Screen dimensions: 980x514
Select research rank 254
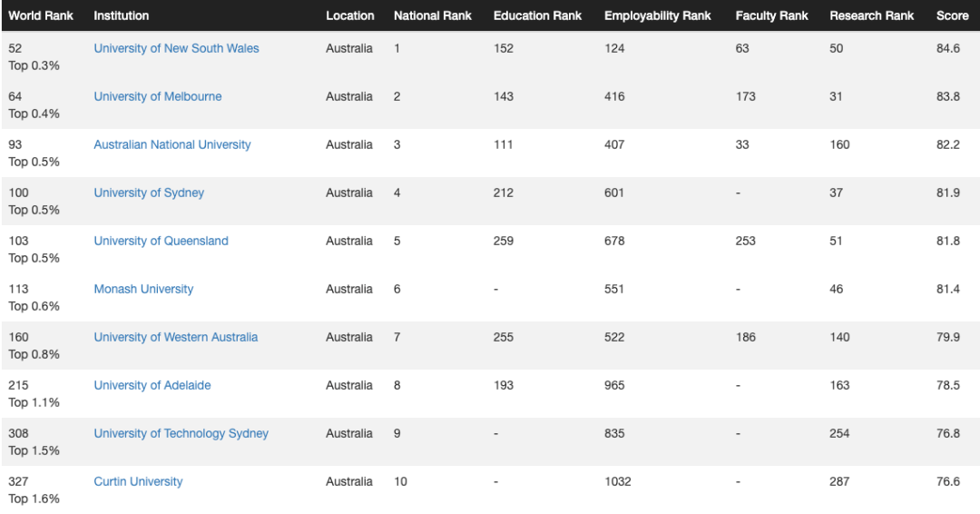pyautogui.click(x=839, y=433)
